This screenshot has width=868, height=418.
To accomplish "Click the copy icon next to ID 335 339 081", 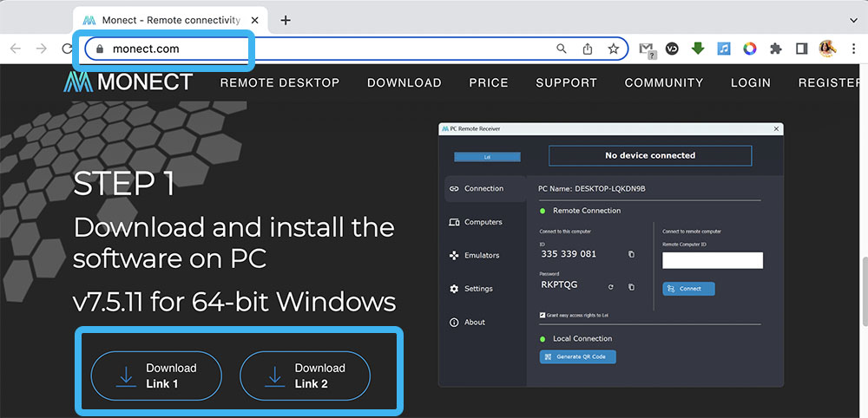I will coord(631,254).
